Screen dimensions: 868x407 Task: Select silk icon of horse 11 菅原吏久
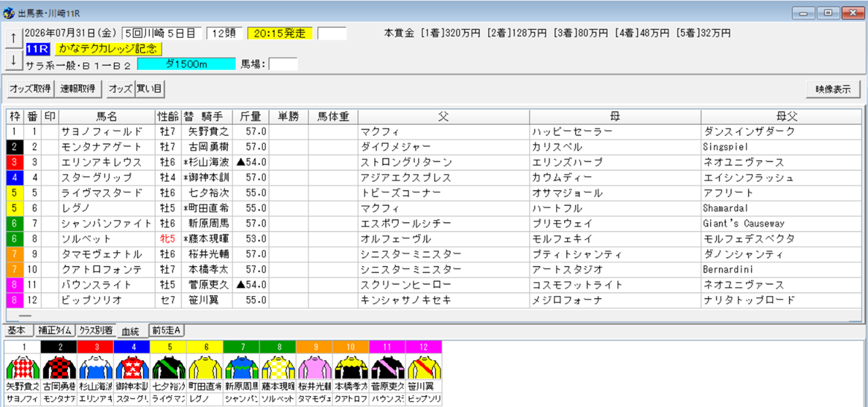(387, 366)
